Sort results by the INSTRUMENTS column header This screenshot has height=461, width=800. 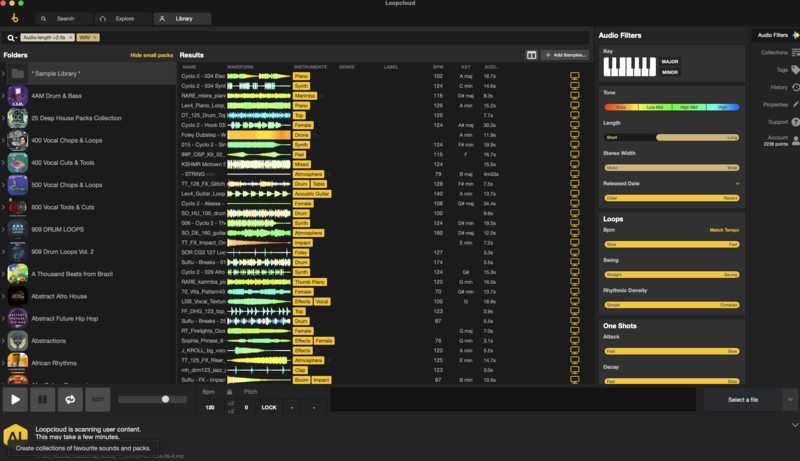pyautogui.click(x=310, y=67)
